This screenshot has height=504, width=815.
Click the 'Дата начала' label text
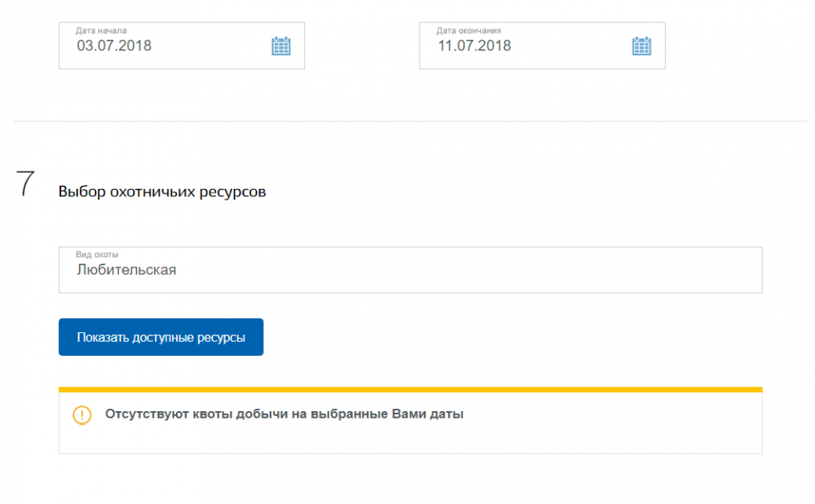pyautogui.click(x=101, y=31)
